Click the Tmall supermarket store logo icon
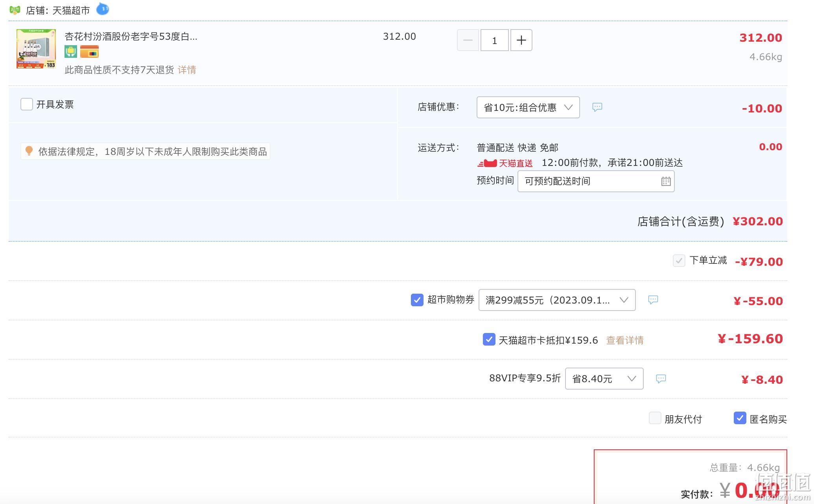This screenshot has width=814, height=504. point(15,10)
